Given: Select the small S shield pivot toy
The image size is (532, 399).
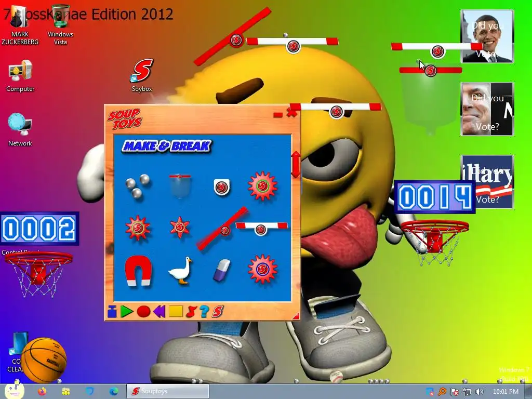Looking at the screenshot, I should click(x=221, y=187).
